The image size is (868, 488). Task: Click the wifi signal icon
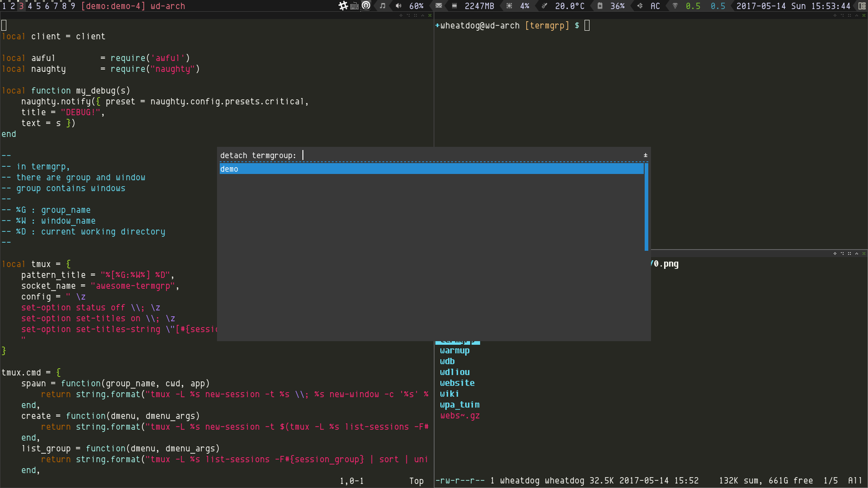tap(675, 6)
